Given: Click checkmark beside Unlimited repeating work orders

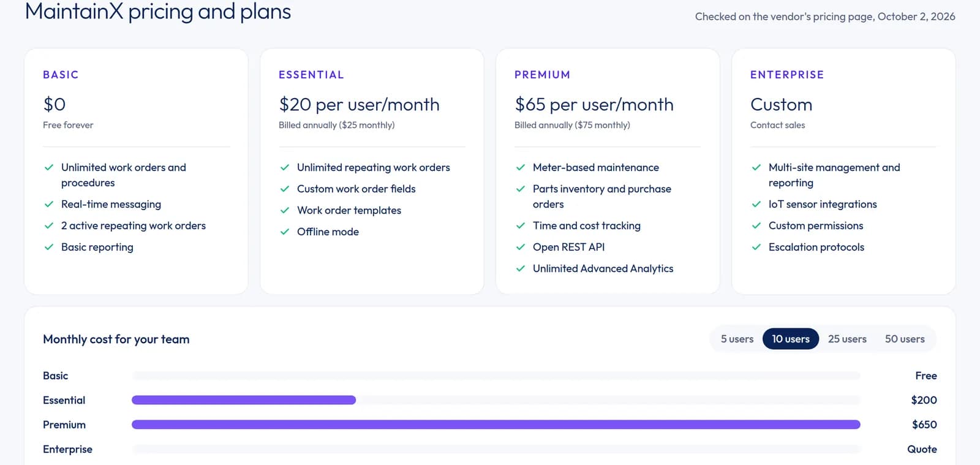Looking at the screenshot, I should tap(285, 167).
